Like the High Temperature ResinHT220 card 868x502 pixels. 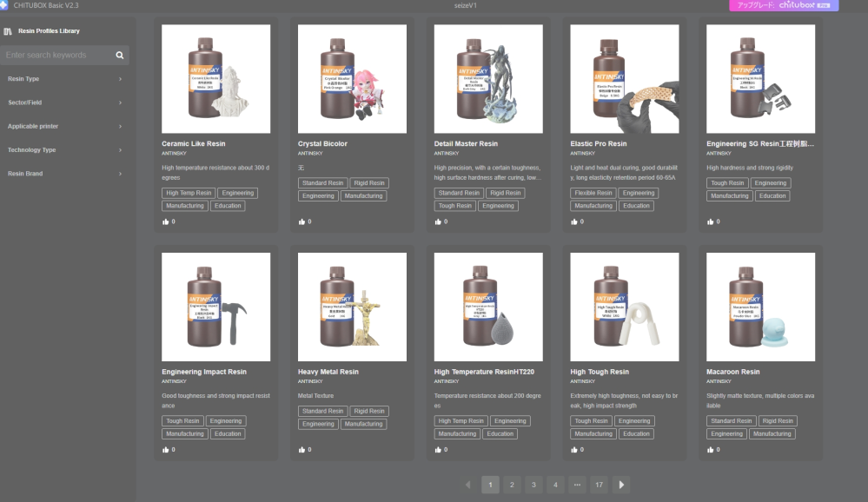coord(437,450)
